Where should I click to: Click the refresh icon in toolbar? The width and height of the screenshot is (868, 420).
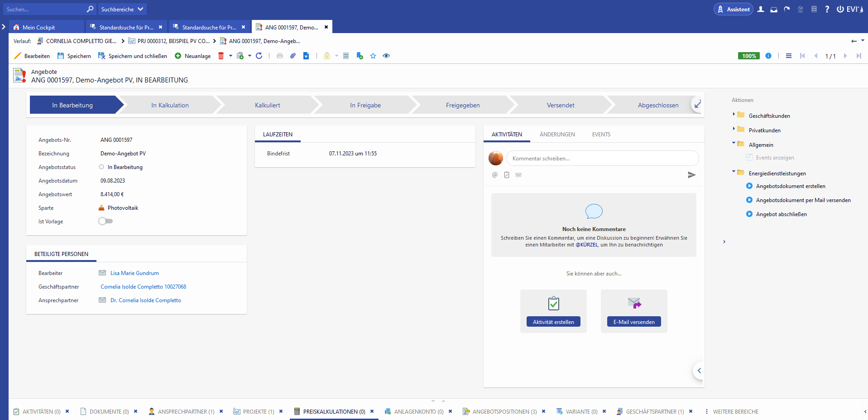pos(259,56)
